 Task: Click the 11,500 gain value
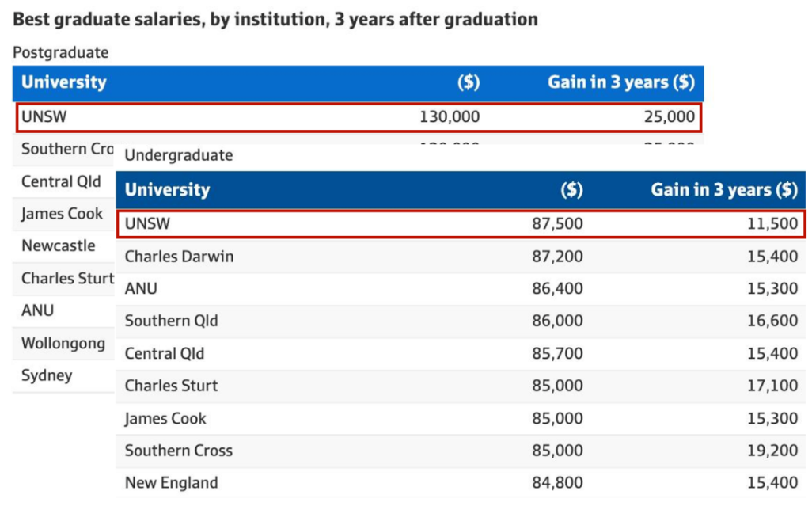pyautogui.click(x=772, y=224)
